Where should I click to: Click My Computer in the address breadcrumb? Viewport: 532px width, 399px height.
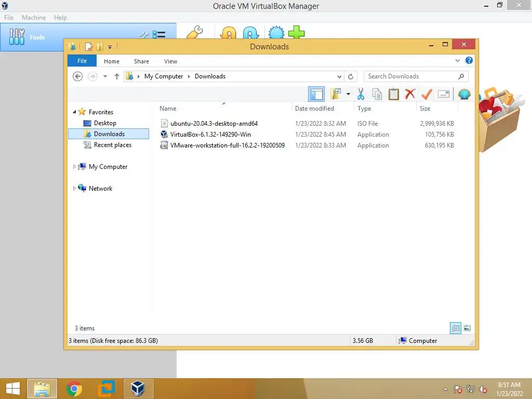click(x=164, y=76)
